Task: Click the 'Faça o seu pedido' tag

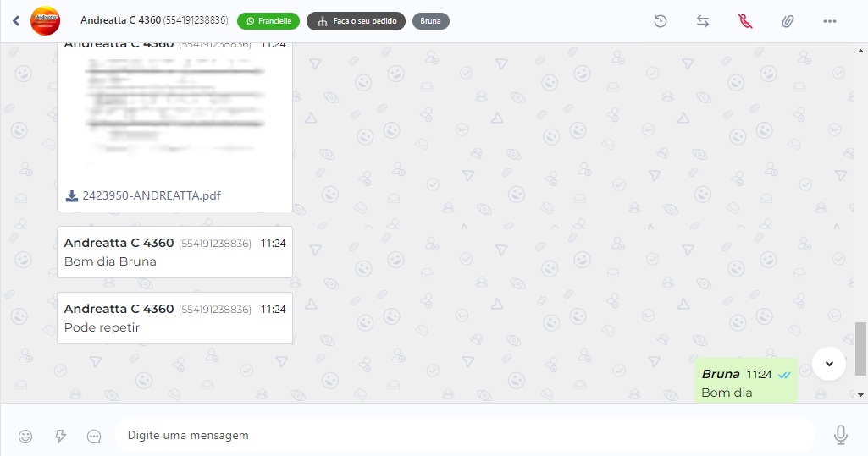Action: (x=356, y=21)
